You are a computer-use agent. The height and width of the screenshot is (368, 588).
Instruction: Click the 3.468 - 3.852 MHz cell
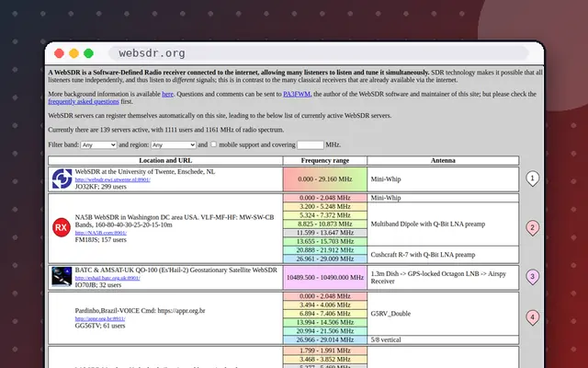(325, 360)
